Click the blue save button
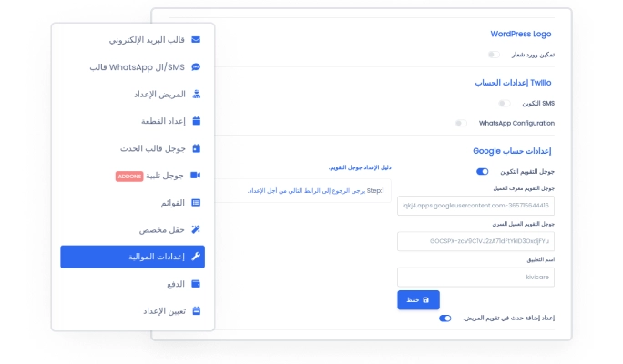Image resolution: width=623 pixels, height=364 pixels. (x=418, y=299)
